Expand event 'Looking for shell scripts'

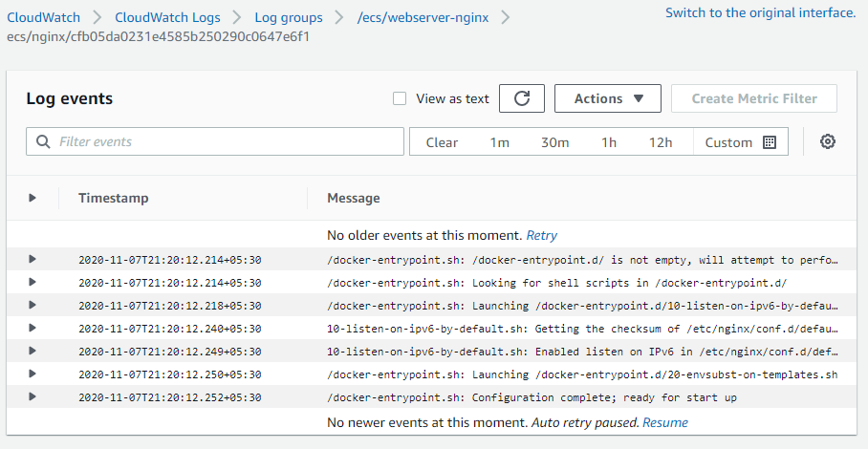click(x=33, y=282)
